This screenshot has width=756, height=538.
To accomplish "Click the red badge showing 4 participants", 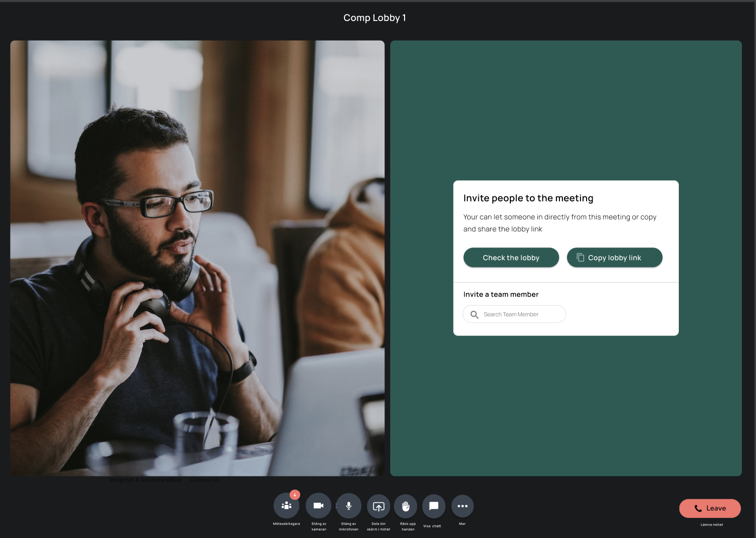I will (295, 494).
